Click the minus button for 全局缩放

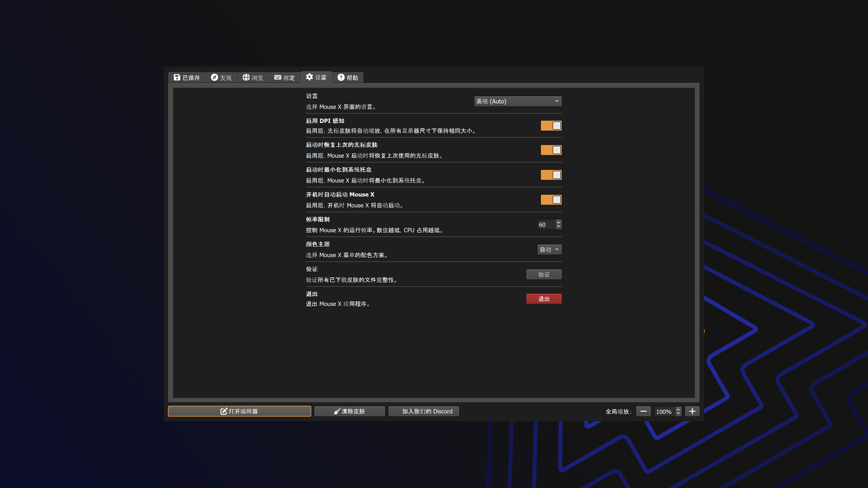[x=643, y=411]
